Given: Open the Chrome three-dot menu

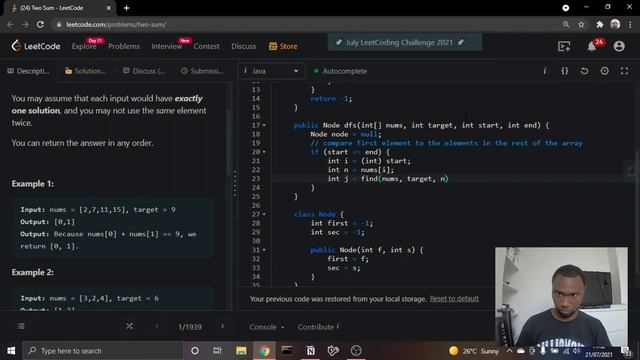Looking at the screenshot, I should tap(631, 24).
